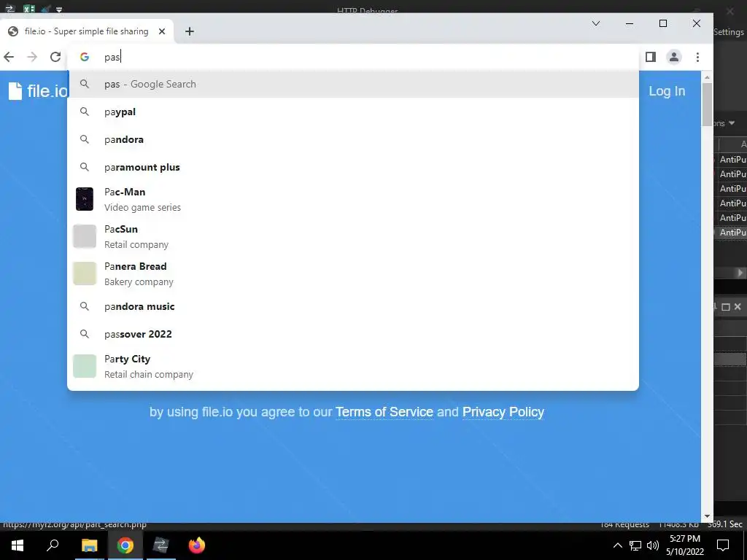Screen dimensions: 747x560
Task: Select the pandora suggestion
Action: point(353,139)
